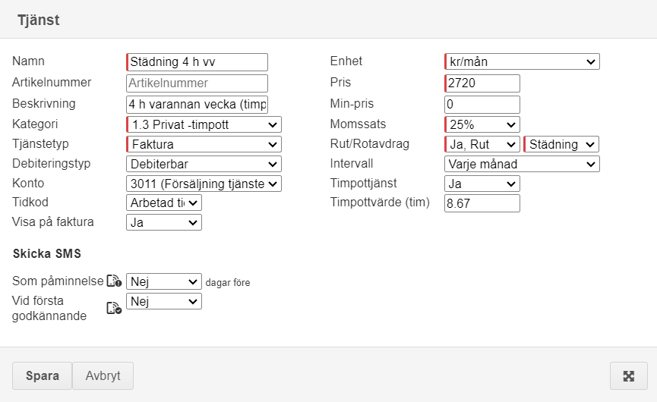Select the Momssats 25% dropdown

pyautogui.click(x=482, y=125)
